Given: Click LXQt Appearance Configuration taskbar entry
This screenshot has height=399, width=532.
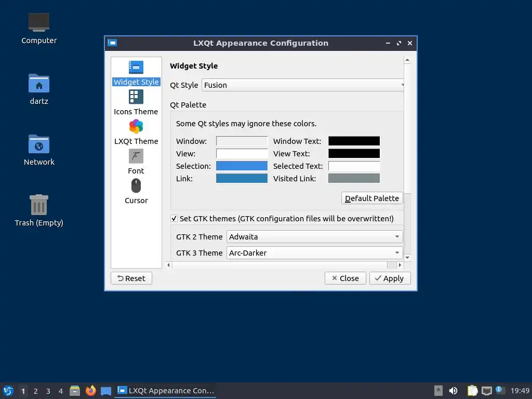Looking at the screenshot, I should tap(166, 391).
